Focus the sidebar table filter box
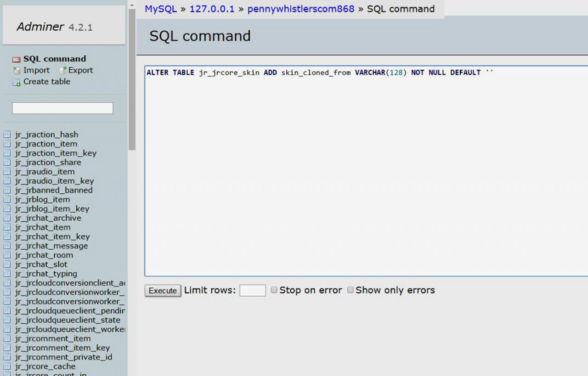 [x=62, y=108]
